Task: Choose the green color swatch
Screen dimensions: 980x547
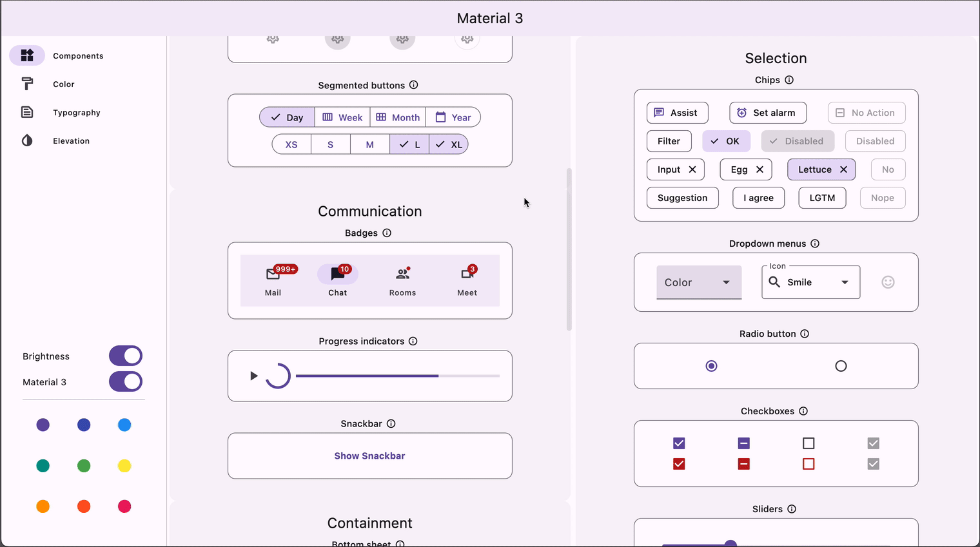Action: [x=84, y=466]
